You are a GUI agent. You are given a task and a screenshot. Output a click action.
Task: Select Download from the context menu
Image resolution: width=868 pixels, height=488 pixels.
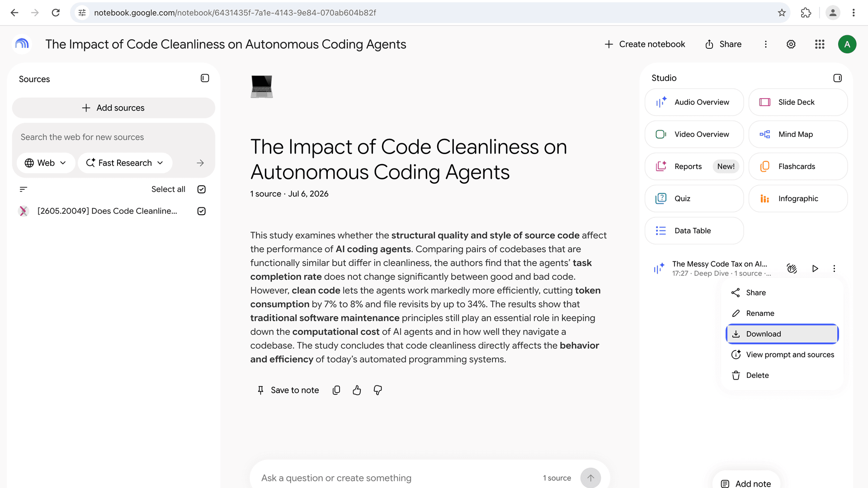click(x=782, y=334)
